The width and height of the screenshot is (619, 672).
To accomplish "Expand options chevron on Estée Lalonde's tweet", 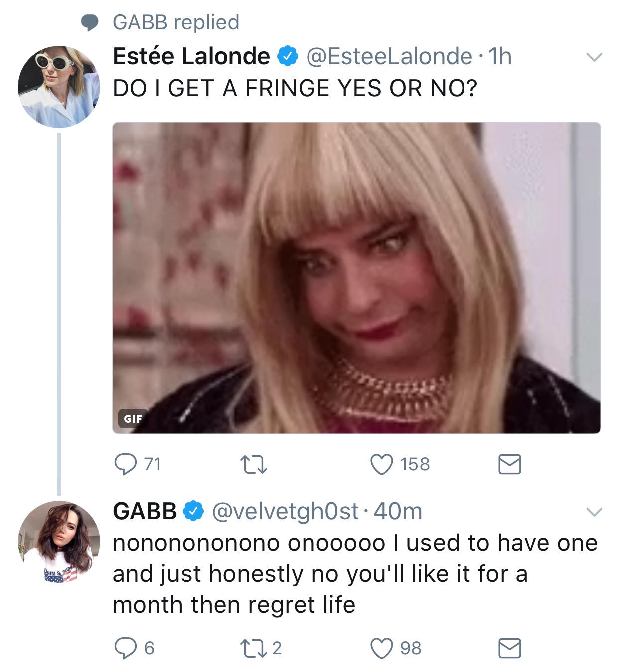I will [594, 57].
